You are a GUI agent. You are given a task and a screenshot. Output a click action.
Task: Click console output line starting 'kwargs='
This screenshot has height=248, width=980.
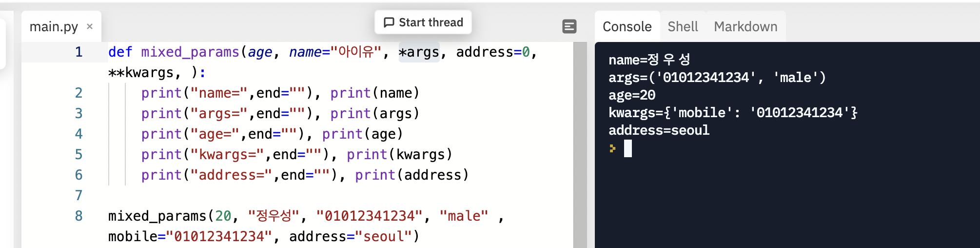click(x=733, y=112)
